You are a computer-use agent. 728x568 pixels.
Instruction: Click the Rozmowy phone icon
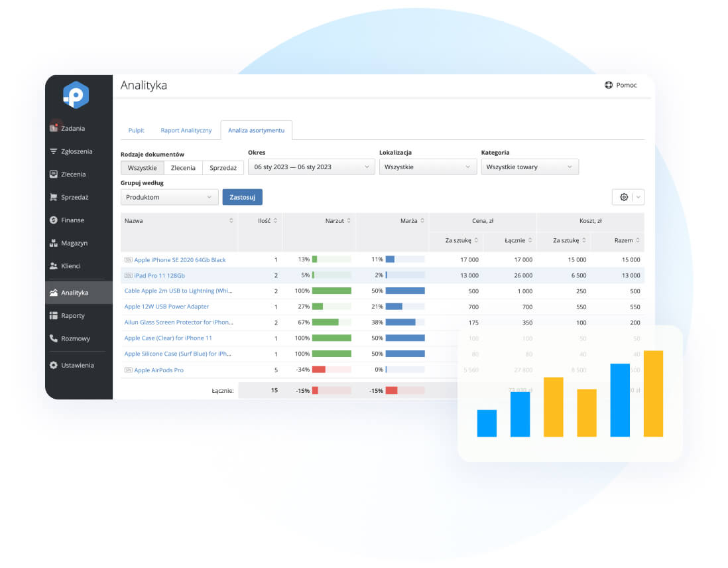54,338
